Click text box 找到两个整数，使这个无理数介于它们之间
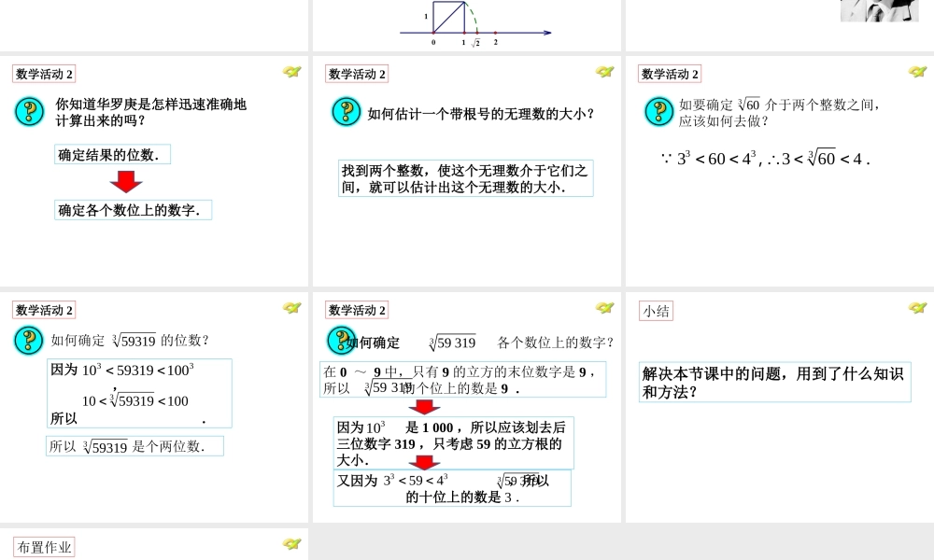This screenshot has height=560, width=934. click(x=466, y=178)
